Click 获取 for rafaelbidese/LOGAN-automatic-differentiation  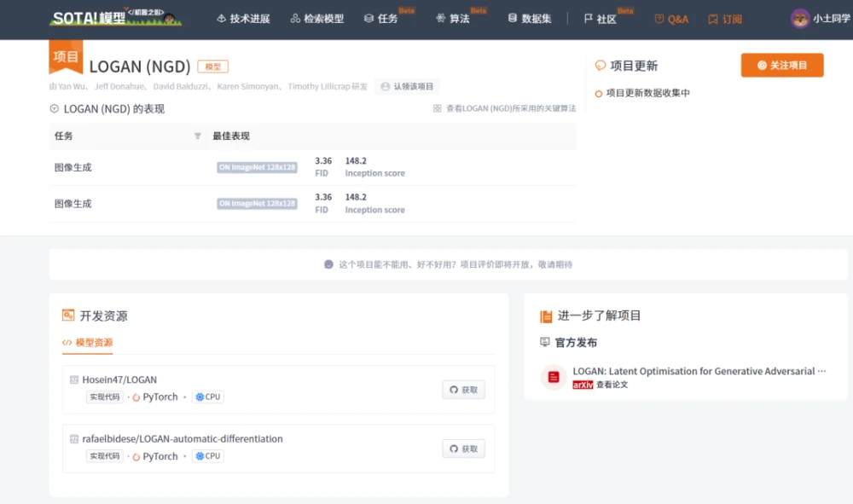tap(463, 449)
